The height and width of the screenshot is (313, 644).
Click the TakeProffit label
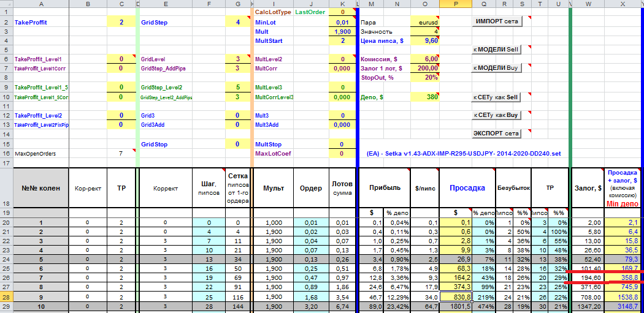tap(31, 23)
